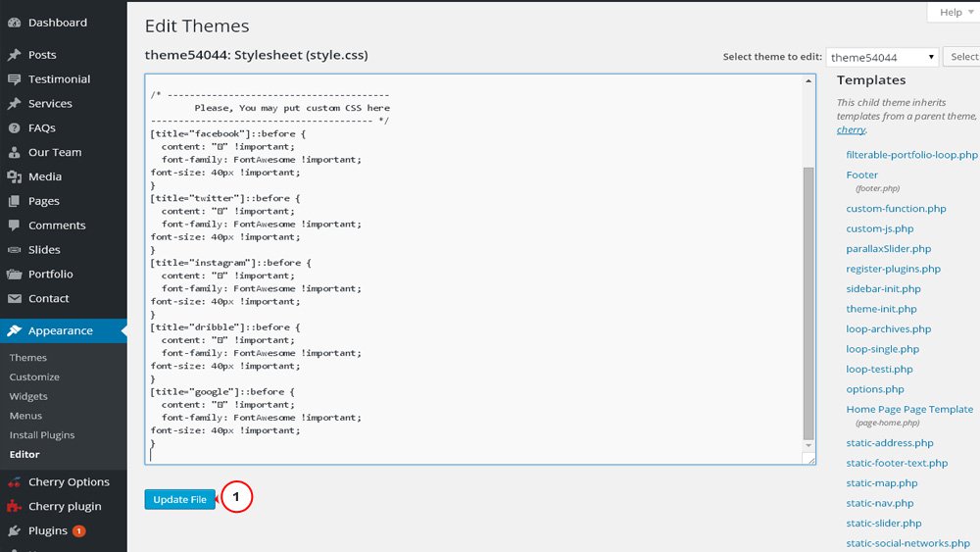Image resolution: width=980 pixels, height=552 pixels.
Task: Click the FAQs question mark icon
Action: 14,128
